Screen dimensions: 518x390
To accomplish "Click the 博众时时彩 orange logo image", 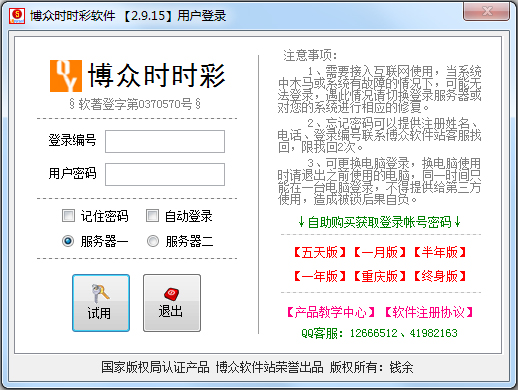I will click(66, 76).
